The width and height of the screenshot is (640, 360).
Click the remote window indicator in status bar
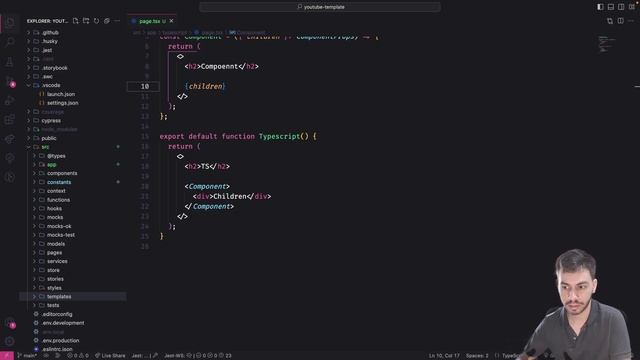(7, 356)
